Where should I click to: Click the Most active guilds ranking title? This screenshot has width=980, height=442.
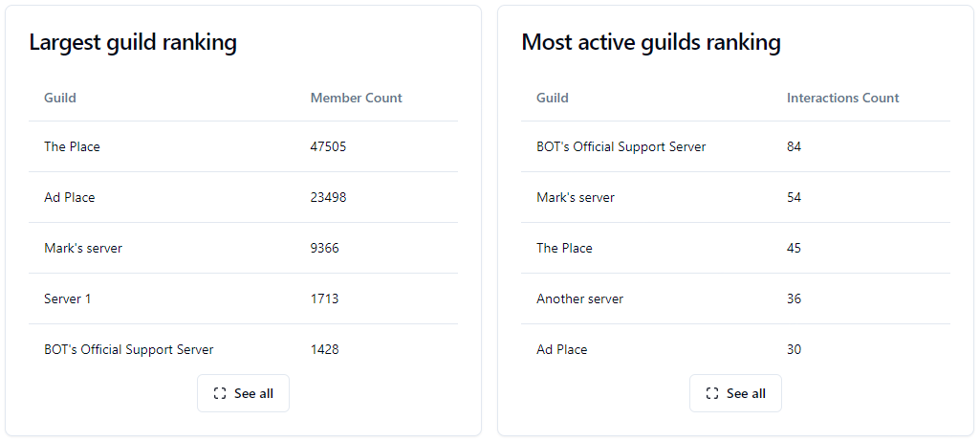pos(651,42)
